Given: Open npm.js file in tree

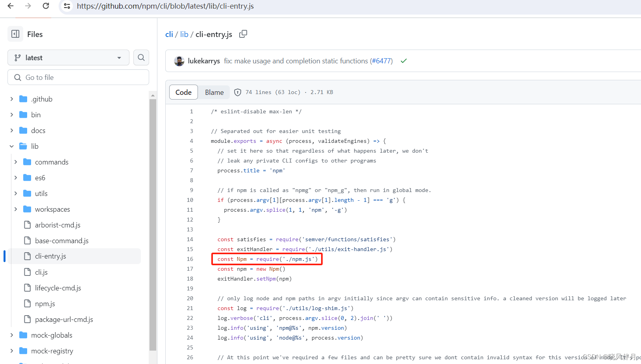Looking at the screenshot, I should pyautogui.click(x=45, y=304).
